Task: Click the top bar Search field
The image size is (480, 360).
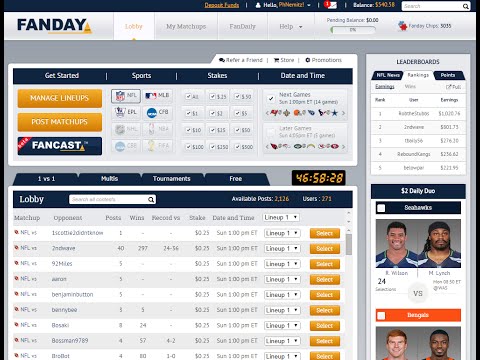Action: click(x=436, y=6)
